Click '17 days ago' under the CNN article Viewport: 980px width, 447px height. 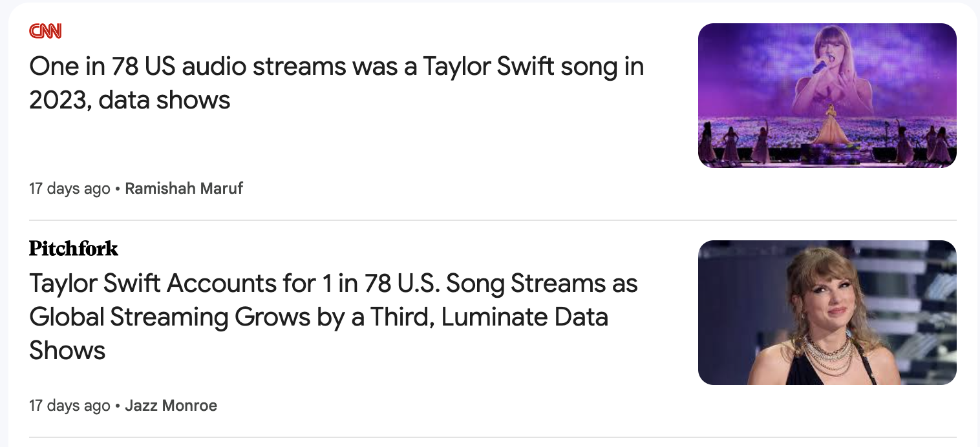point(70,189)
